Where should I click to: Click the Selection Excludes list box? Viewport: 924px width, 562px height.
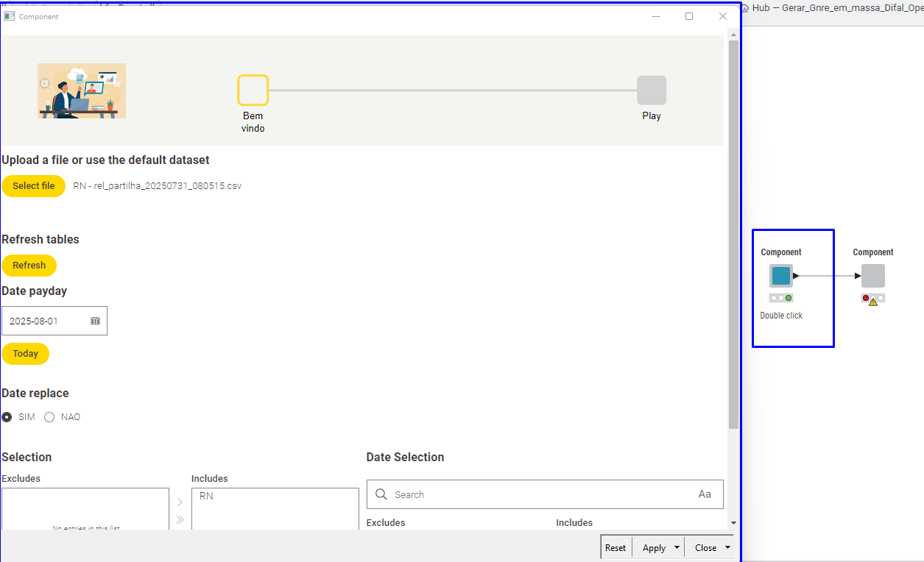click(85, 509)
